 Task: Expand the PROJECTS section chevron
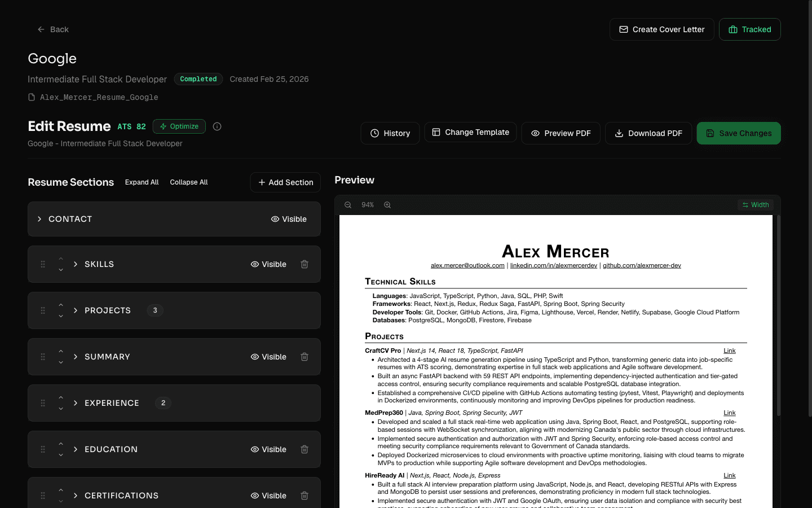[x=74, y=310]
